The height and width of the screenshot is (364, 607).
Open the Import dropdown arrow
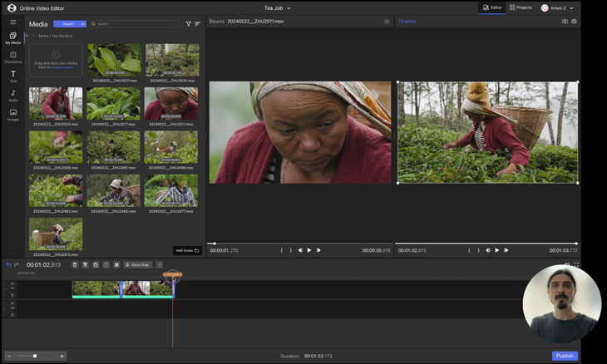pyautogui.click(x=83, y=24)
